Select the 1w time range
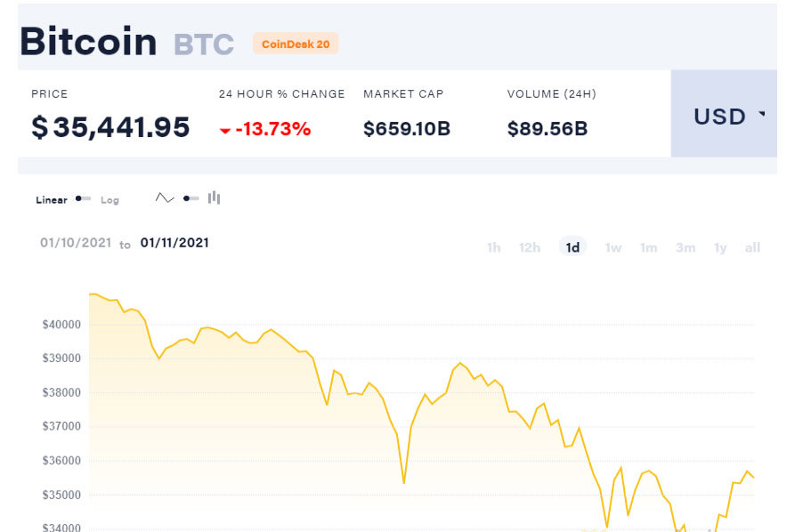Viewport: 795px width, 532px height. (x=613, y=247)
